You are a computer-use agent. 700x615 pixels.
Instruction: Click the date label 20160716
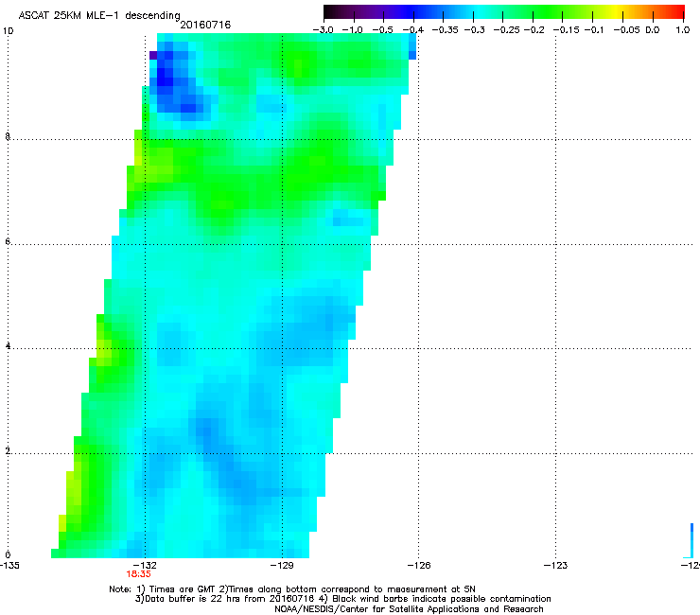tap(205, 25)
